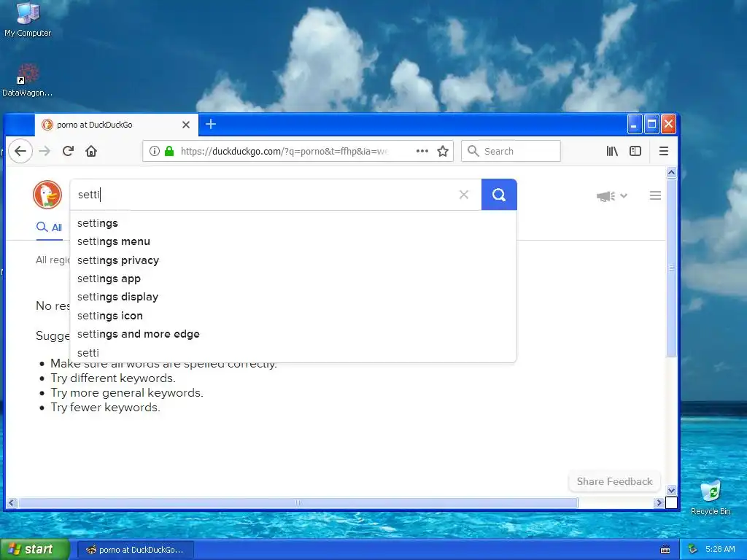
Task: Click the Firefox address bar URL
Action: (x=285, y=152)
